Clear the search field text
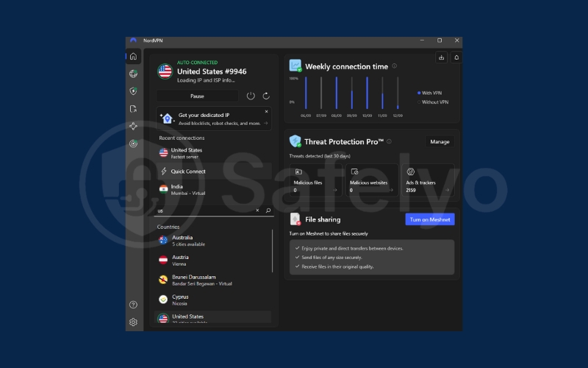Screen dimensions: 588x368 click(257, 210)
